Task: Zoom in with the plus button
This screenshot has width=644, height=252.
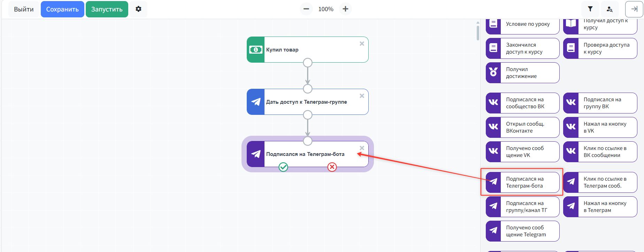Action: (x=345, y=9)
